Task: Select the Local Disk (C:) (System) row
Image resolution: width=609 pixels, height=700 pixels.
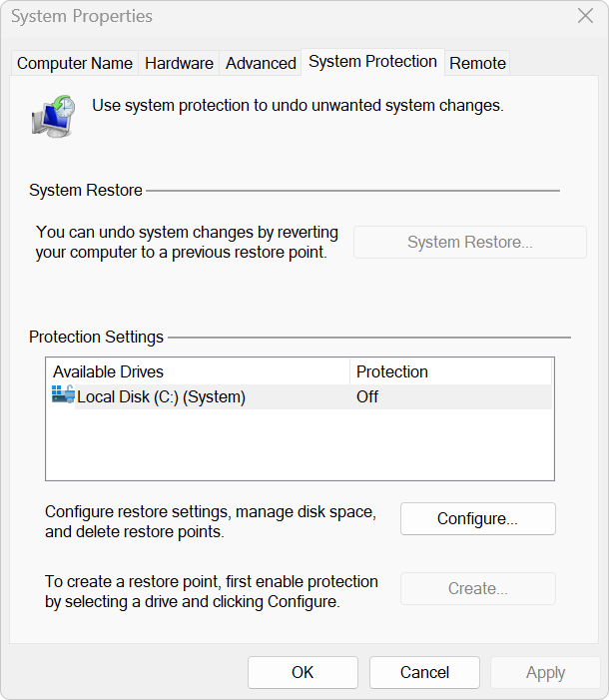Action: pyautogui.click(x=302, y=396)
